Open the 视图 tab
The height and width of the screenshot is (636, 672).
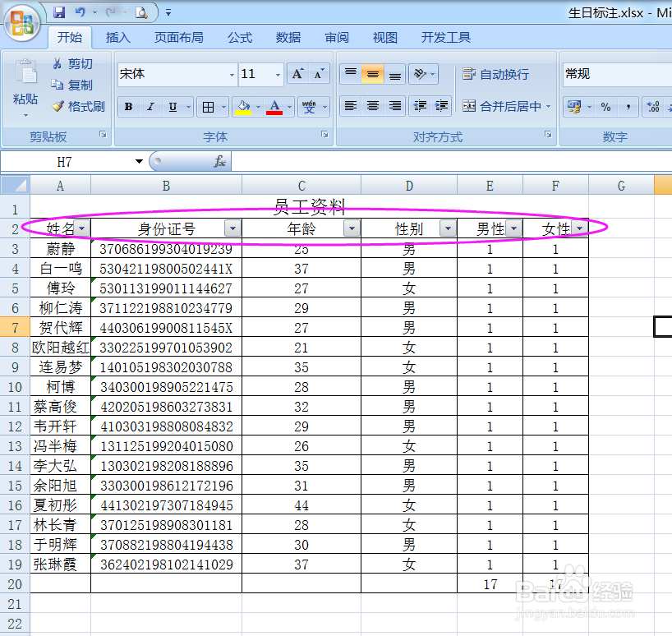(x=384, y=37)
